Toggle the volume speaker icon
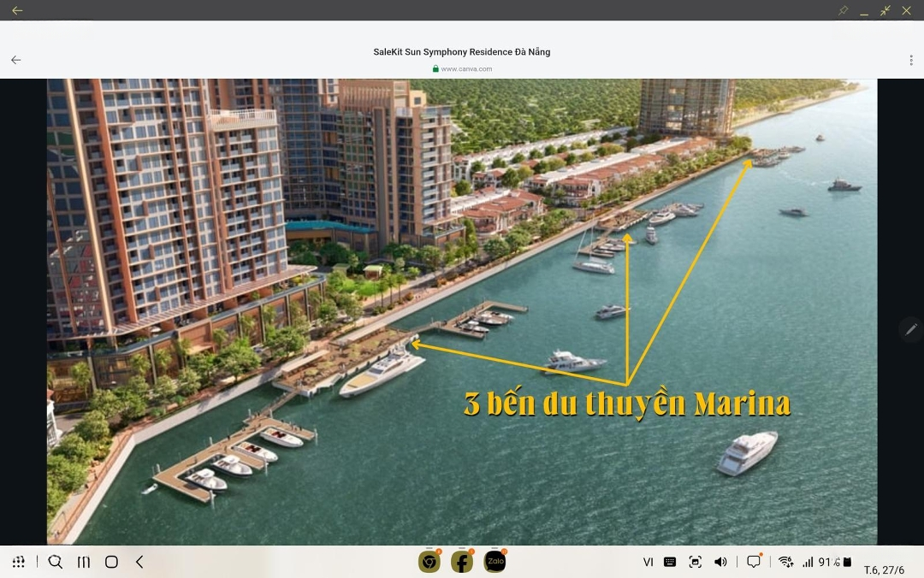The image size is (924, 578). coord(720,562)
